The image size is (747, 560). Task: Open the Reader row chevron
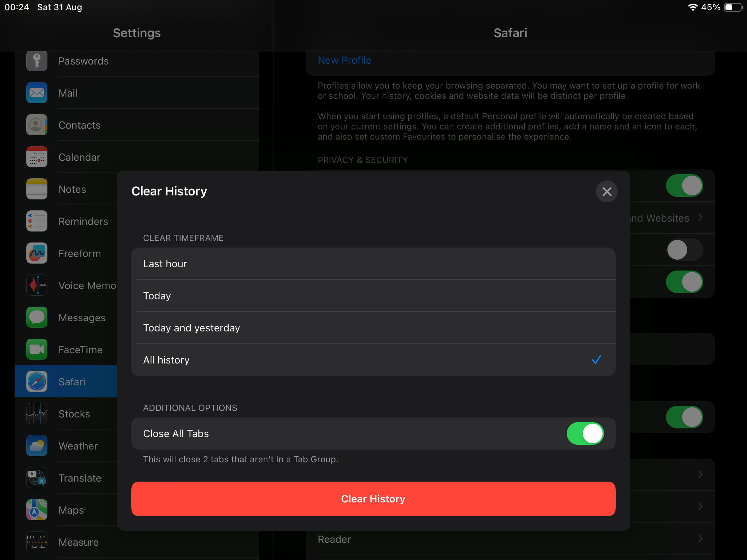pos(700,539)
